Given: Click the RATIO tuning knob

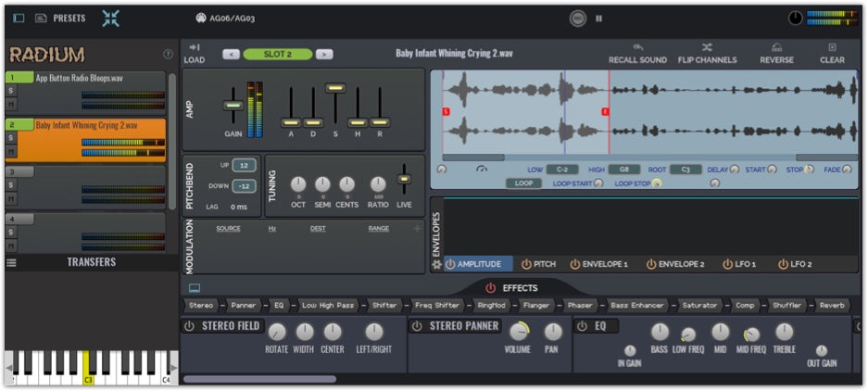Looking at the screenshot, I should click(378, 184).
